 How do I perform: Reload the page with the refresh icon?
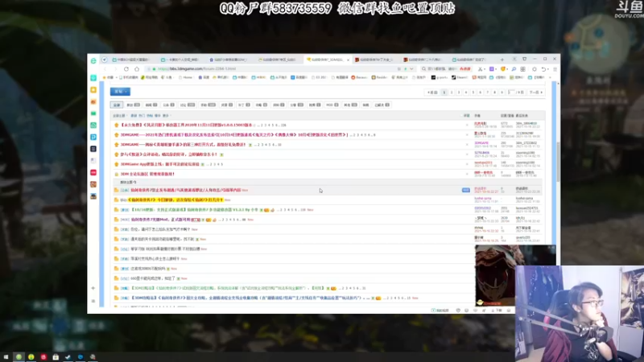126,69
